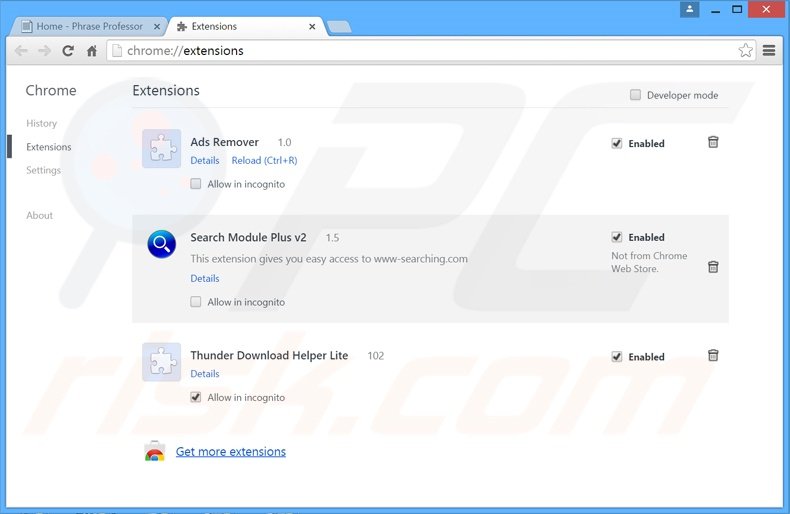This screenshot has height=514, width=790.
Task: Disable Thunder Download Helper Lite
Action: click(x=617, y=356)
